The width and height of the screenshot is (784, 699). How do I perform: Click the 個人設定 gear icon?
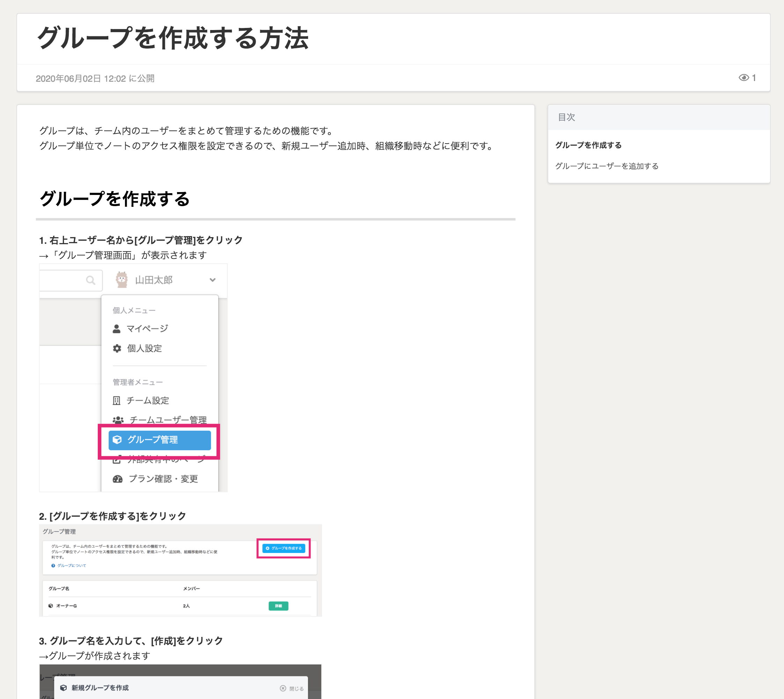click(117, 348)
